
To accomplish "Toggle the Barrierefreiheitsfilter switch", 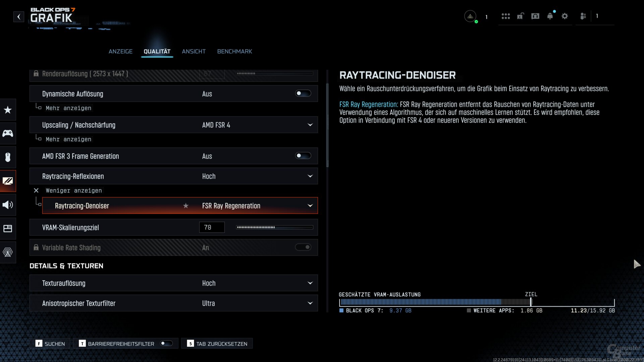I will point(167,343).
